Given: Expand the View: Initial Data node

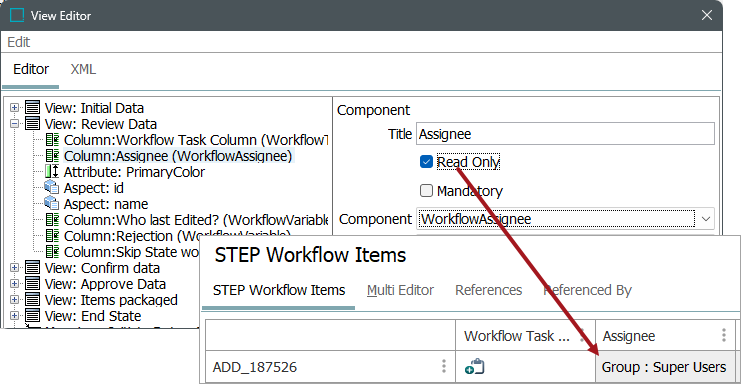Looking at the screenshot, I should tap(15, 108).
